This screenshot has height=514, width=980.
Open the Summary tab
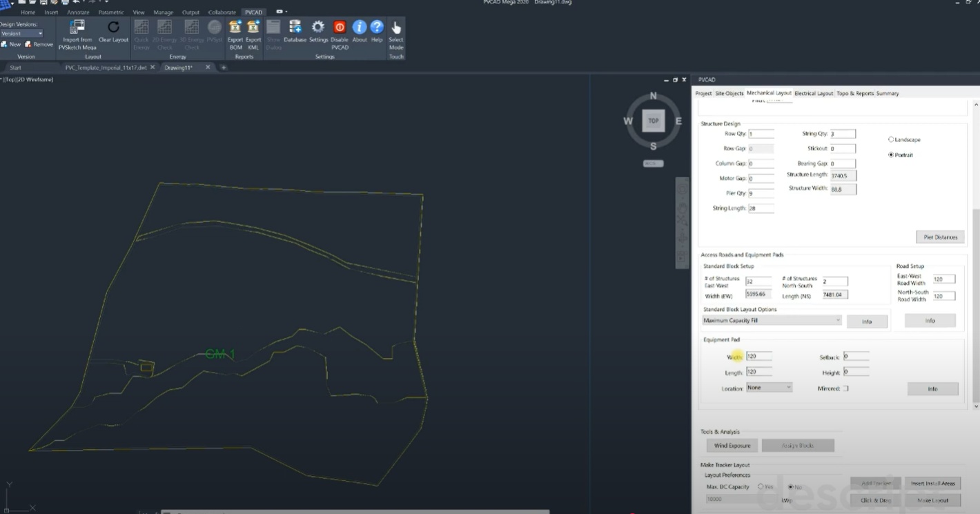(x=888, y=93)
